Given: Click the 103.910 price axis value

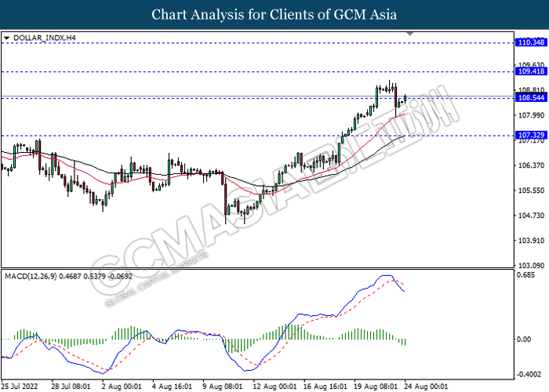Looking at the screenshot, I should [x=531, y=241].
